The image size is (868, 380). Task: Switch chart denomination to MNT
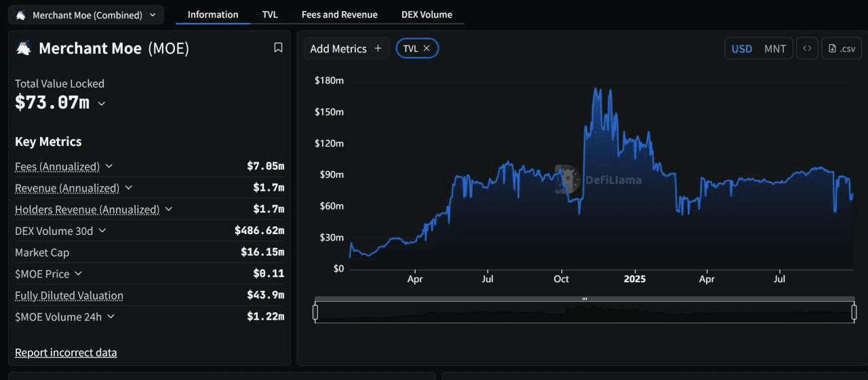(775, 49)
